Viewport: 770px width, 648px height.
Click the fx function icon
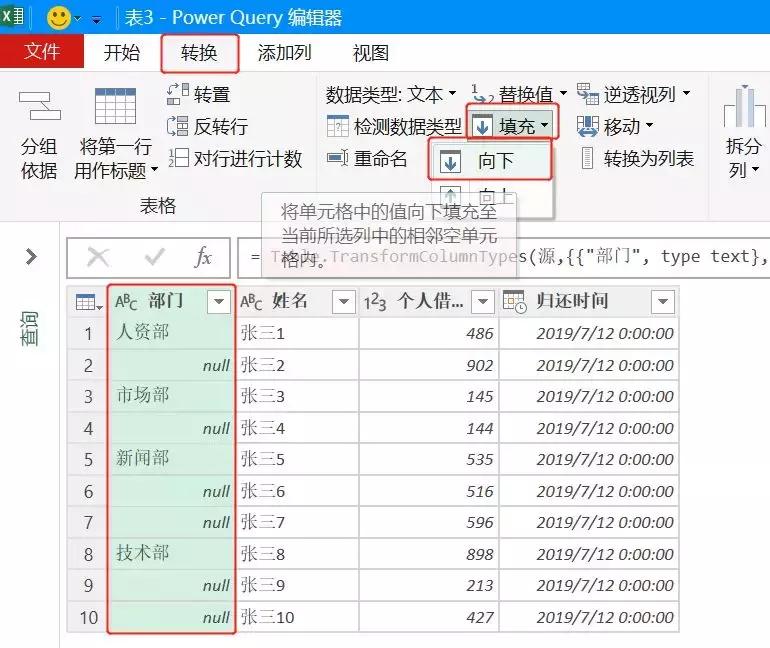coord(202,257)
